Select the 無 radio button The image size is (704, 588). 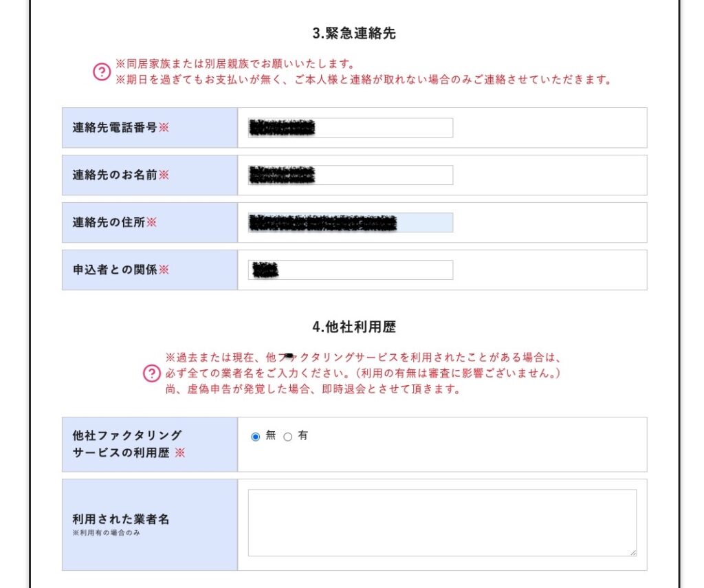[256, 437]
